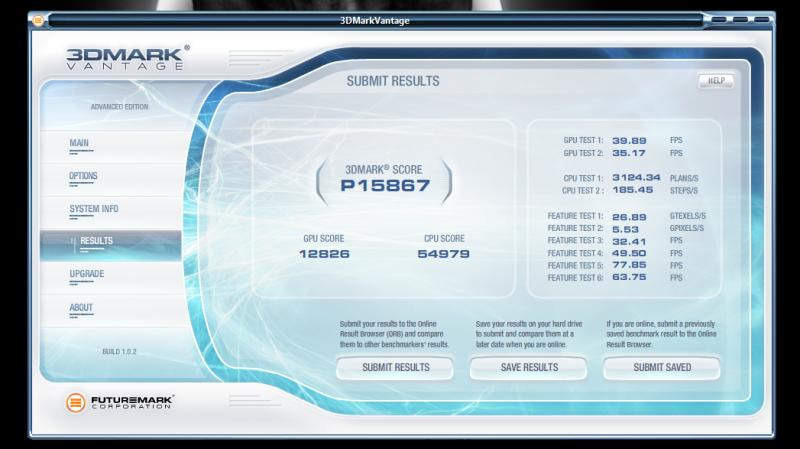Click the CPU SCORE label
Image resolution: width=800 pixels, height=449 pixels.
(x=444, y=238)
